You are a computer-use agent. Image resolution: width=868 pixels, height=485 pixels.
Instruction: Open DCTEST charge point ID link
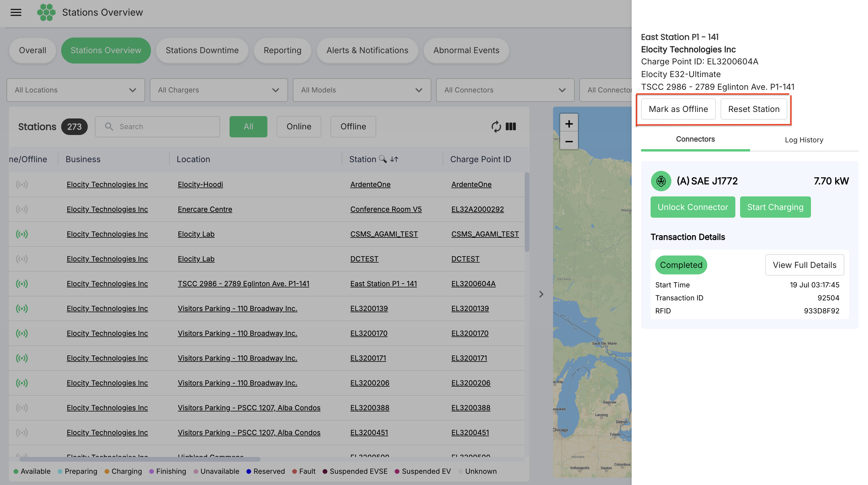click(x=465, y=259)
